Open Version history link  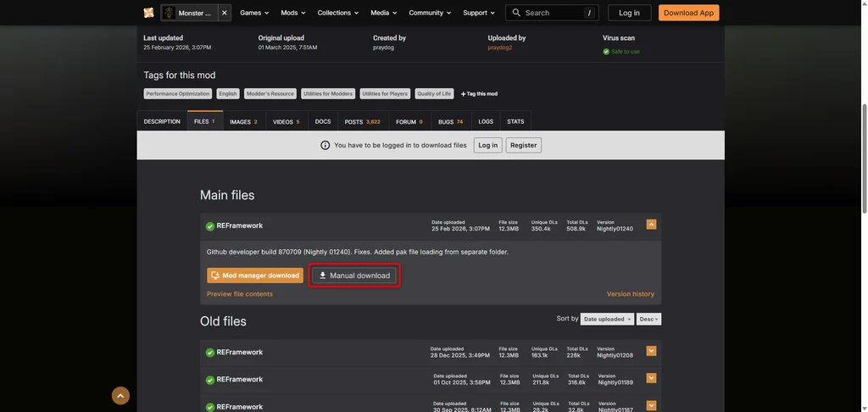[631, 294]
